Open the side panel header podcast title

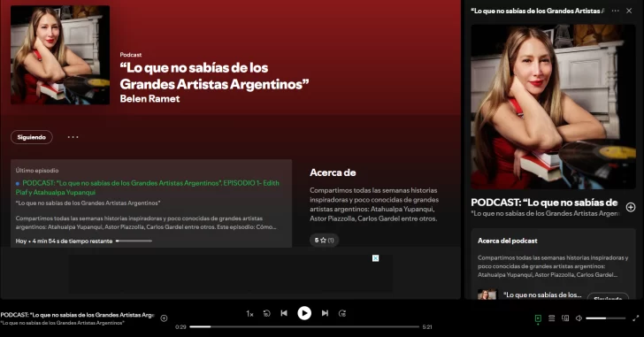(x=538, y=11)
